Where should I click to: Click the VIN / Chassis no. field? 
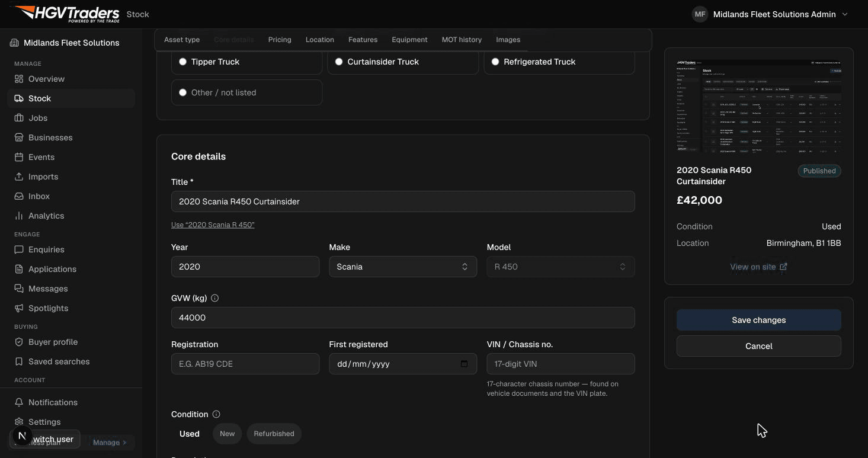pyautogui.click(x=560, y=364)
